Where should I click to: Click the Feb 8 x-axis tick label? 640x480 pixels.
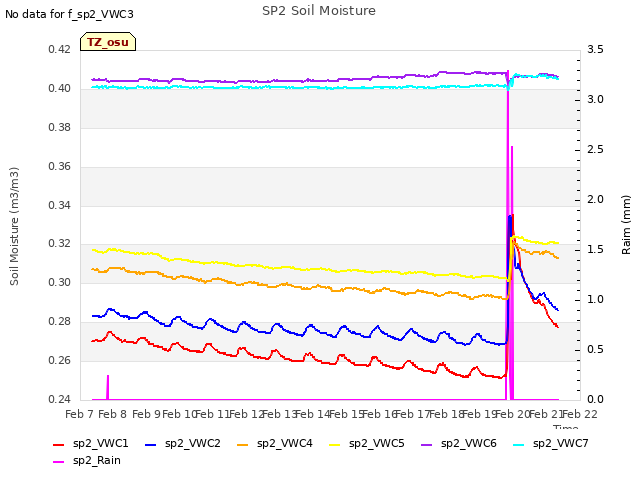113,414
